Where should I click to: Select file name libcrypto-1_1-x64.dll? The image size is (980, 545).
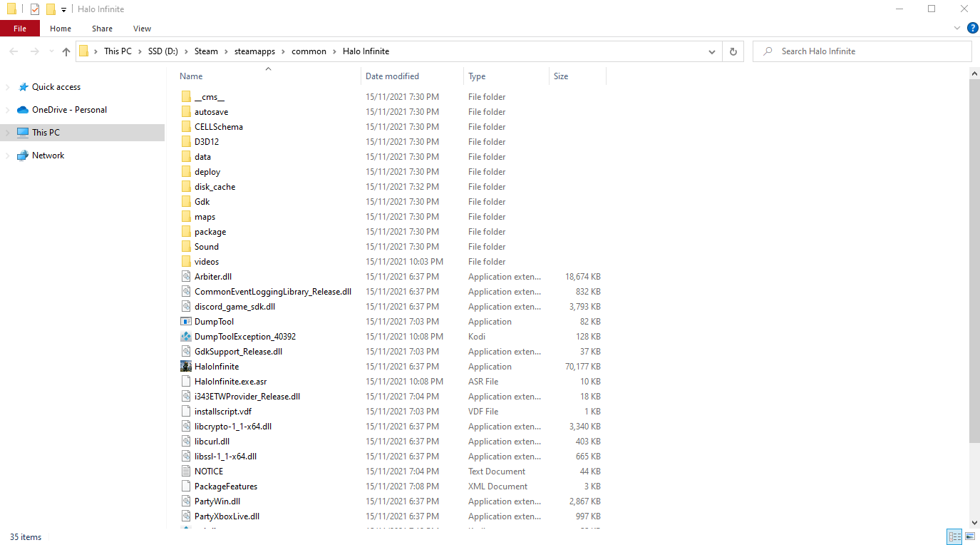(x=233, y=427)
